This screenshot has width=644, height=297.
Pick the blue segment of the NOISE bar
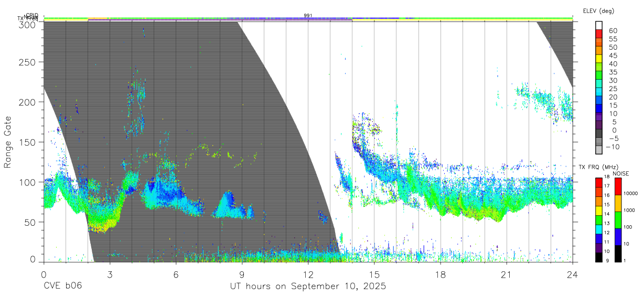[618, 236]
